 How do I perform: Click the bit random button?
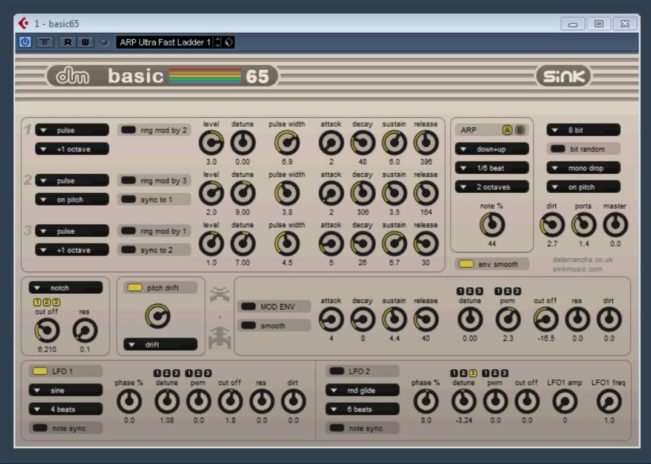click(x=583, y=149)
